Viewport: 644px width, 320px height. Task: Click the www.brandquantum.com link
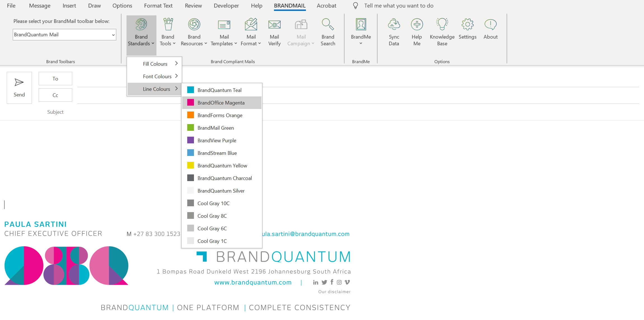pyautogui.click(x=253, y=282)
